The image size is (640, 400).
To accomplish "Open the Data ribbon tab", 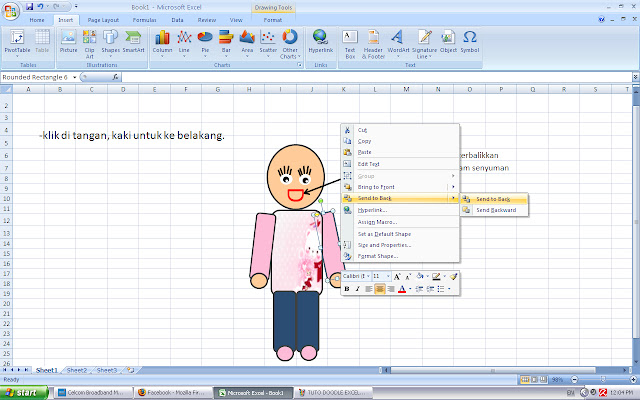I will click(177, 20).
